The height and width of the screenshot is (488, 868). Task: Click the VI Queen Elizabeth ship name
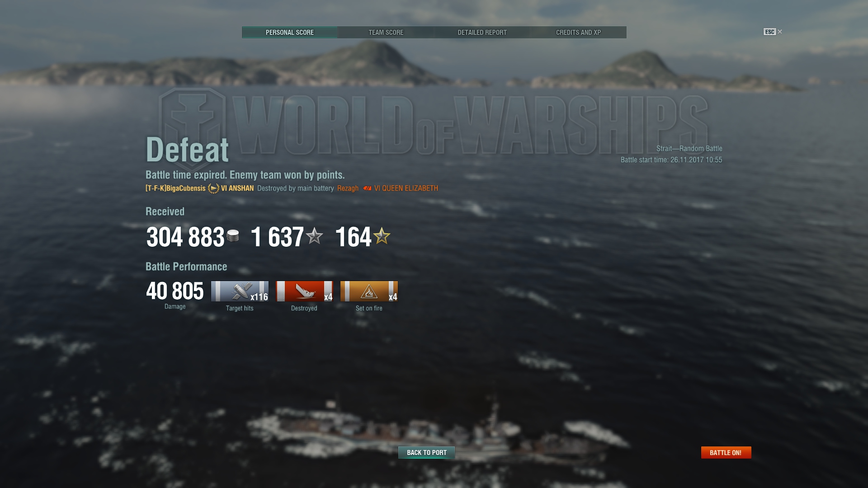(406, 188)
